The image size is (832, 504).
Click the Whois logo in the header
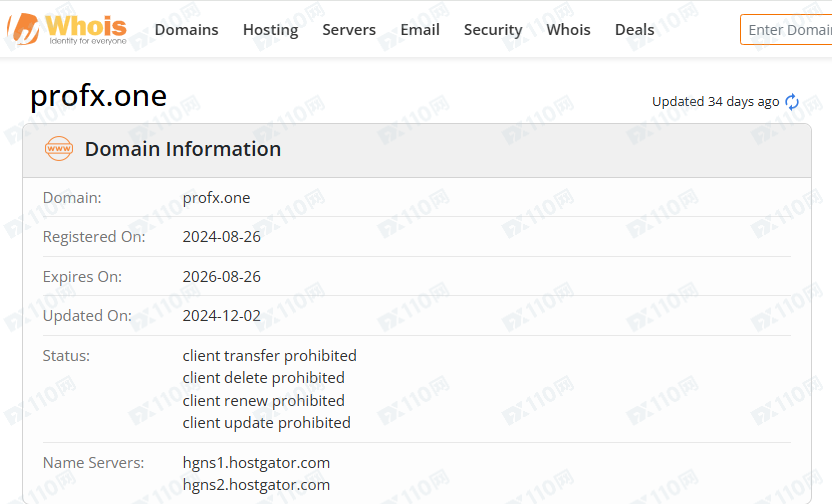click(66, 29)
